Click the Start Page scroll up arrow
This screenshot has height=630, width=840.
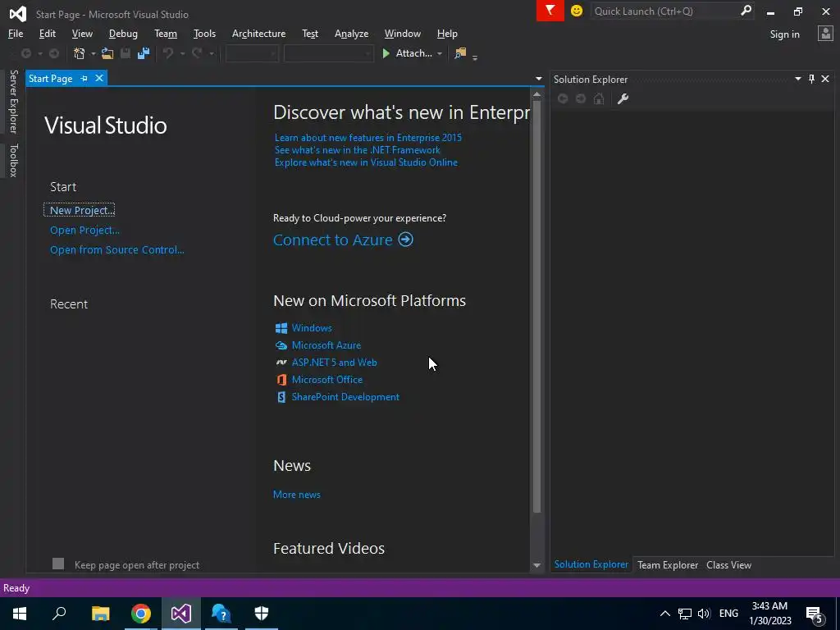(536, 94)
